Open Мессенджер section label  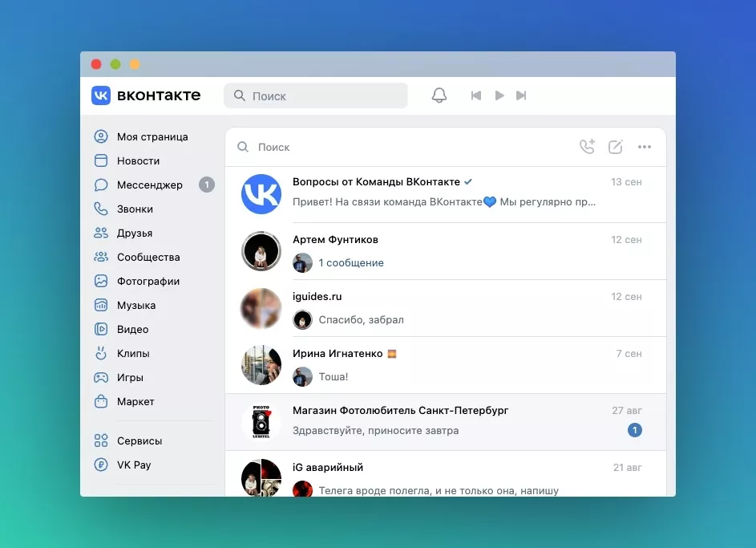coord(150,185)
